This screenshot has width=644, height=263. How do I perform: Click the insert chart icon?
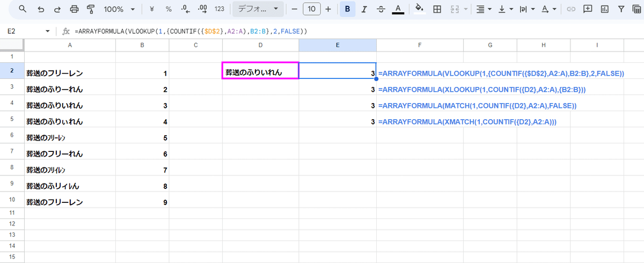(x=605, y=9)
